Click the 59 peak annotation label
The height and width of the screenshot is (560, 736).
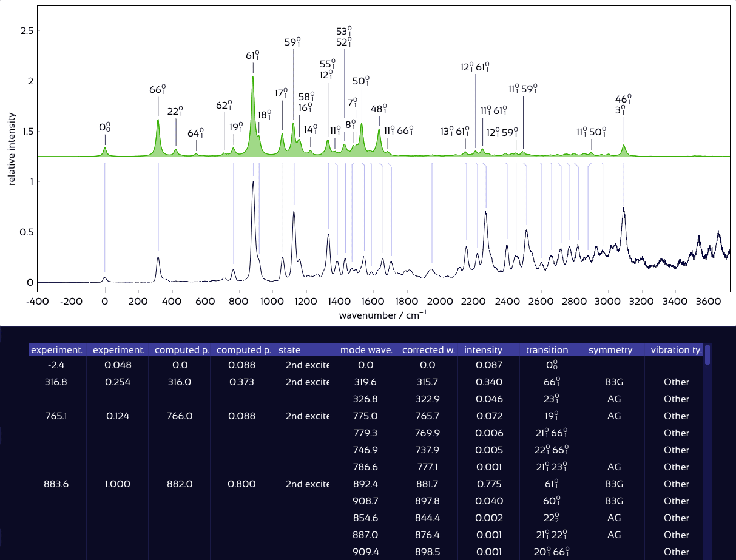point(292,42)
